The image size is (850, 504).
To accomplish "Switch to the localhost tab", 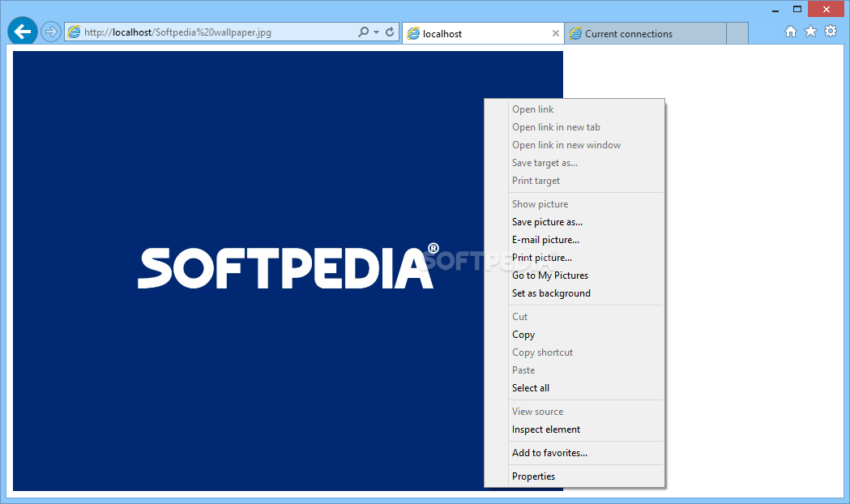I will coord(483,33).
